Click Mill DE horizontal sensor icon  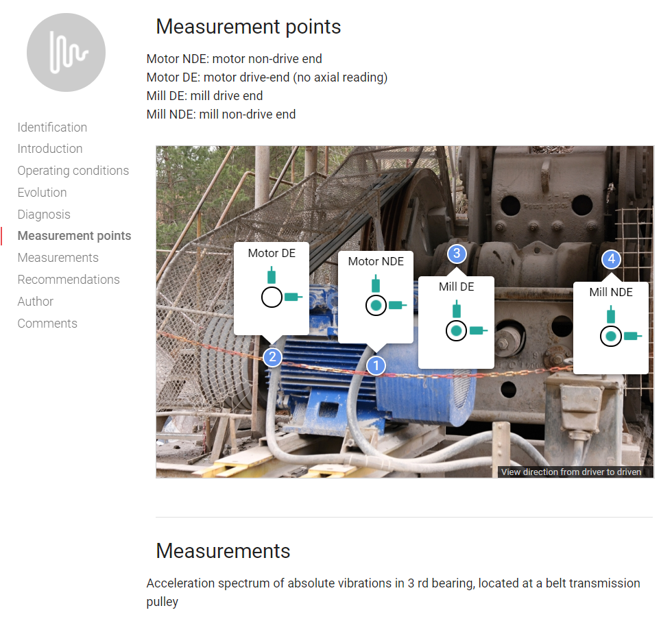pyautogui.click(x=479, y=330)
